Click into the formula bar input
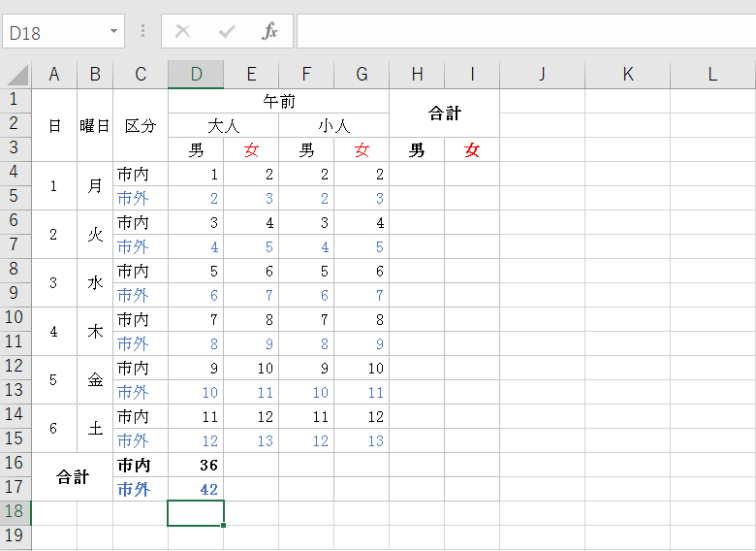Image resolution: width=756 pixels, height=551 pixels. 526,31
